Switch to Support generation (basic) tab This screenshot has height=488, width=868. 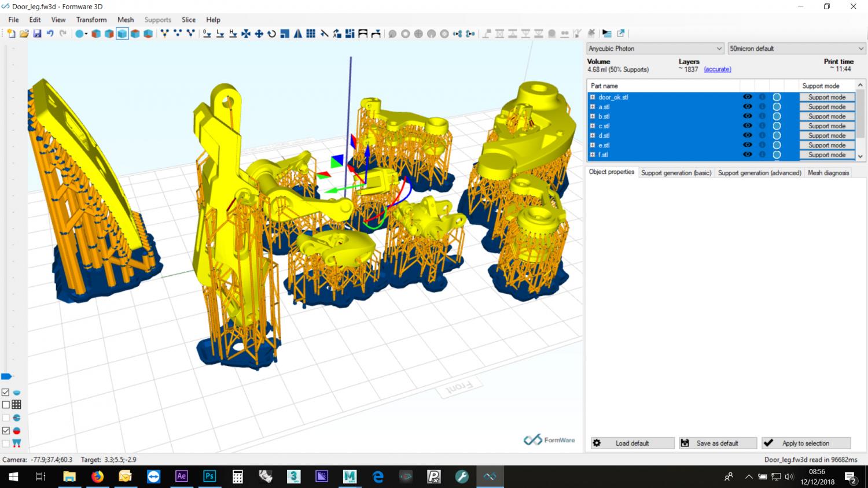click(676, 172)
